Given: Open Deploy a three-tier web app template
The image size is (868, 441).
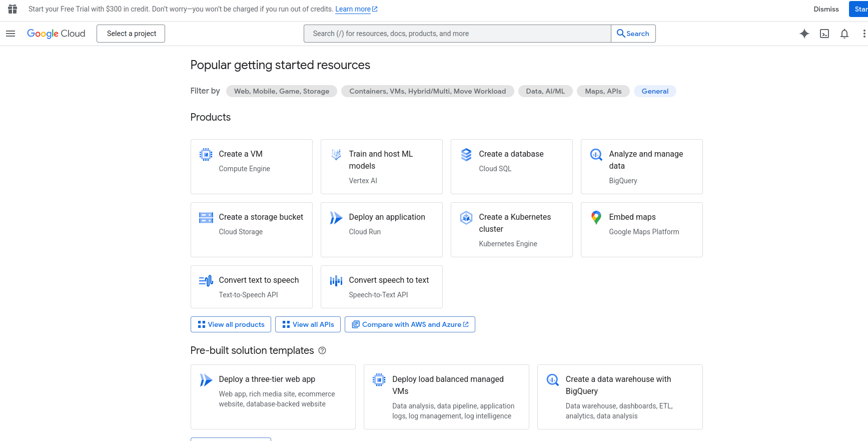Looking at the screenshot, I should pos(273,397).
